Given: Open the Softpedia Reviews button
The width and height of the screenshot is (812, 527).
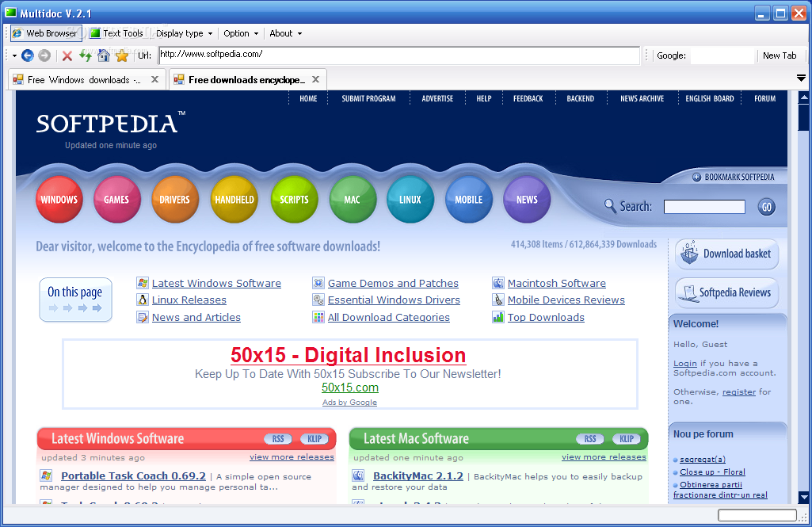Looking at the screenshot, I should pos(727,292).
